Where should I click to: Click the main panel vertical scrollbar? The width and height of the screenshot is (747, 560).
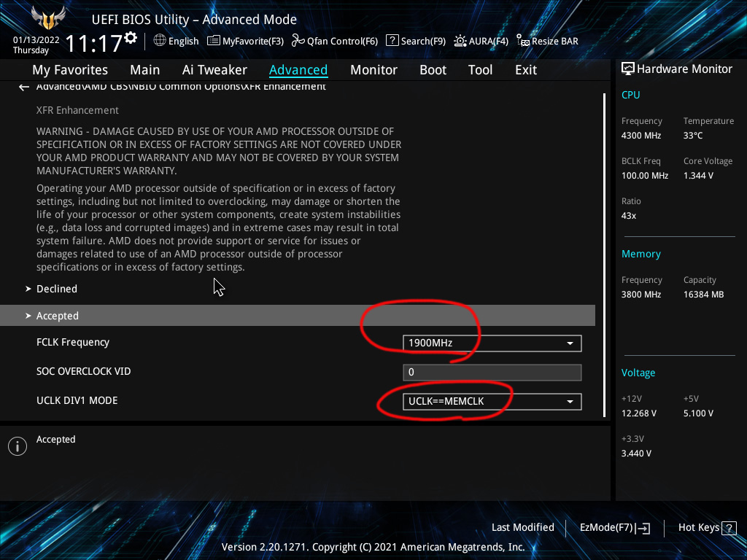point(604,254)
